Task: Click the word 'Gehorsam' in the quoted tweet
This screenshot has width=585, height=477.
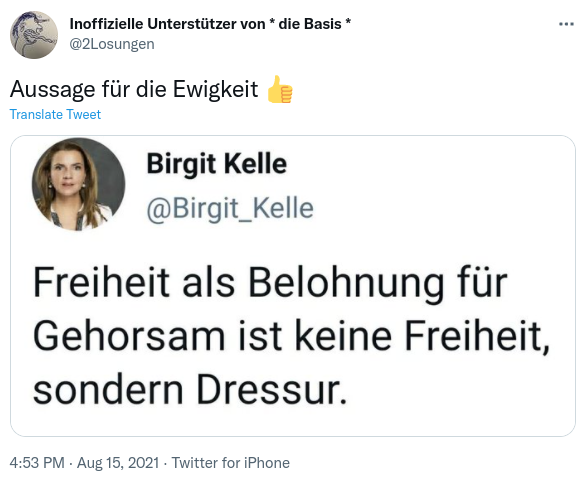Action: point(129,336)
